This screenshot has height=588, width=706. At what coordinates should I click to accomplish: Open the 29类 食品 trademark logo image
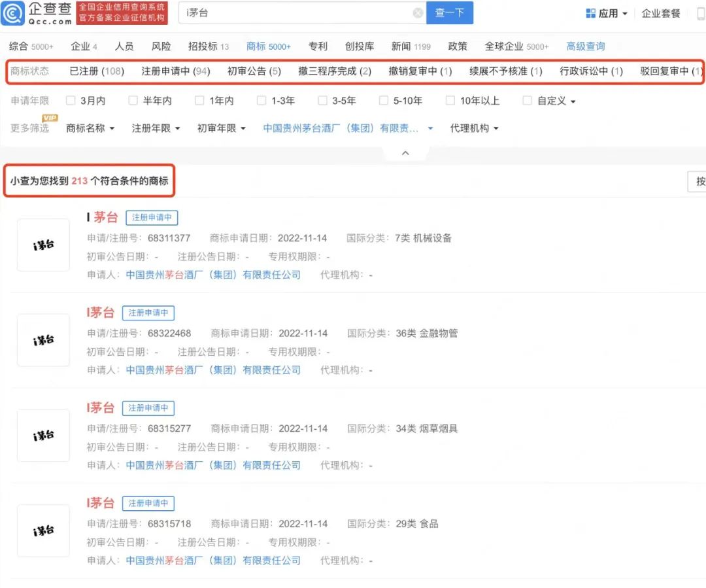click(x=43, y=530)
